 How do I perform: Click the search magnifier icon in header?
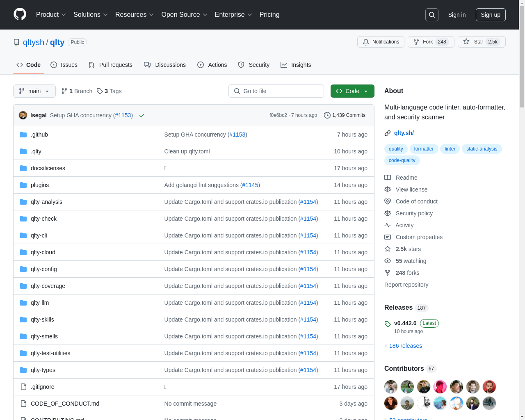[x=432, y=15]
